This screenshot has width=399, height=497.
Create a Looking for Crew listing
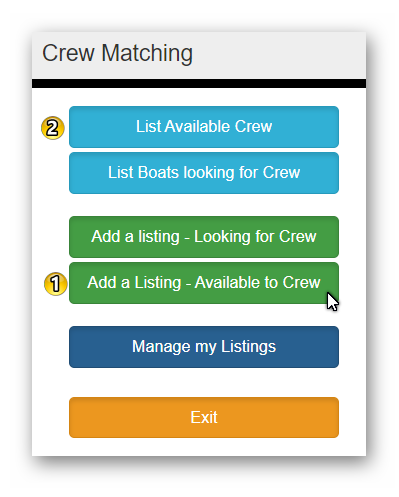coord(204,237)
